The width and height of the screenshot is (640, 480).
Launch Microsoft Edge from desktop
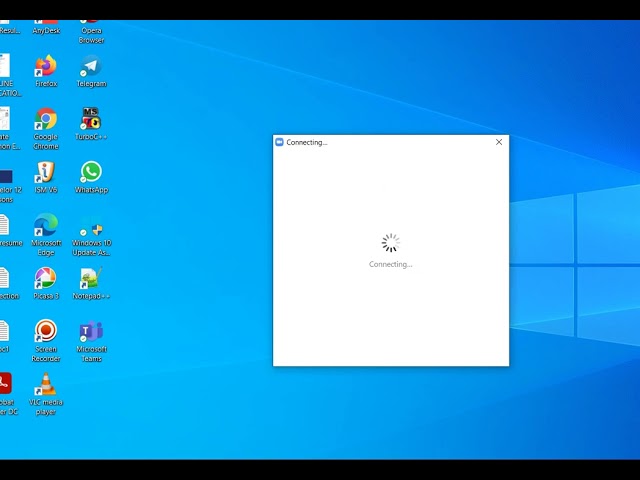tap(46, 226)
